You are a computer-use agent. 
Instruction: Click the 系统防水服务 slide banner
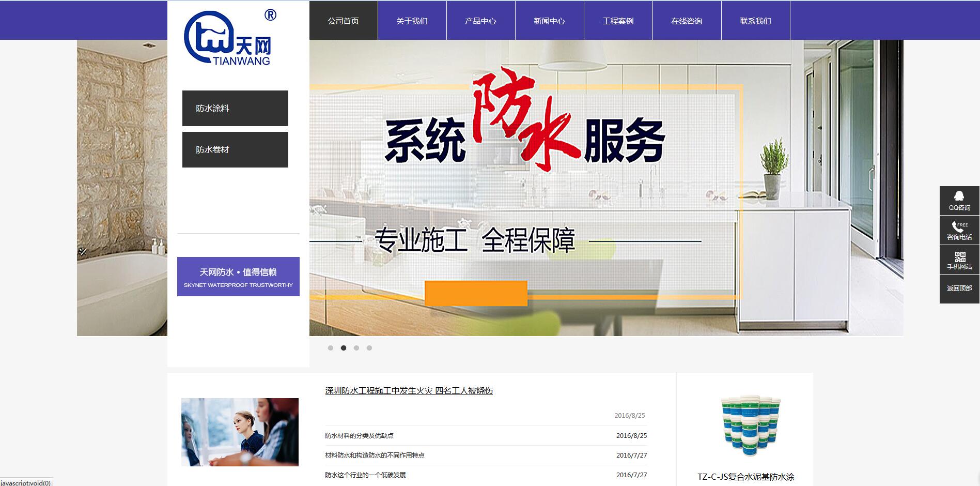[606, 188]
